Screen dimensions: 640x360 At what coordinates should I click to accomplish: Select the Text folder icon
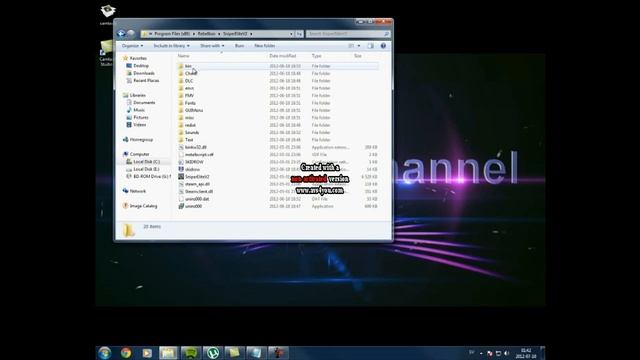tap(181, 140)
